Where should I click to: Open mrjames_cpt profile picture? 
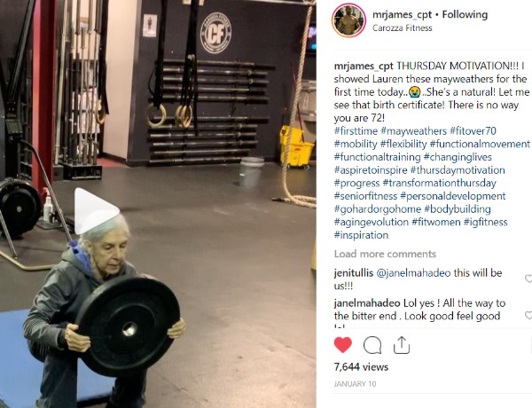tap(348, 20)
